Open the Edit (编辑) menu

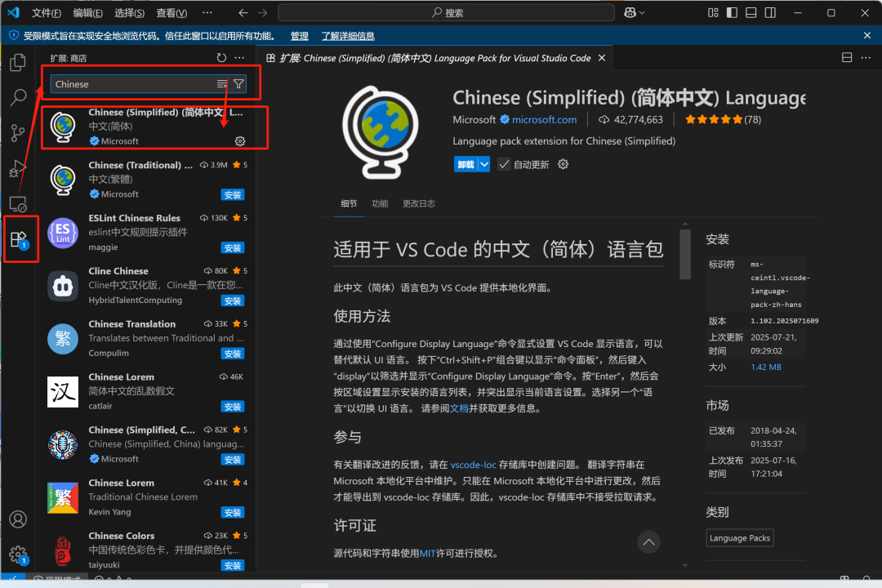tap(88, 12)
